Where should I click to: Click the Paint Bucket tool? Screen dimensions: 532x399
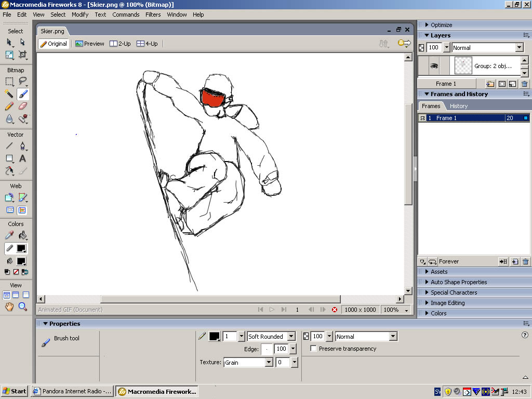click(23, 236)
